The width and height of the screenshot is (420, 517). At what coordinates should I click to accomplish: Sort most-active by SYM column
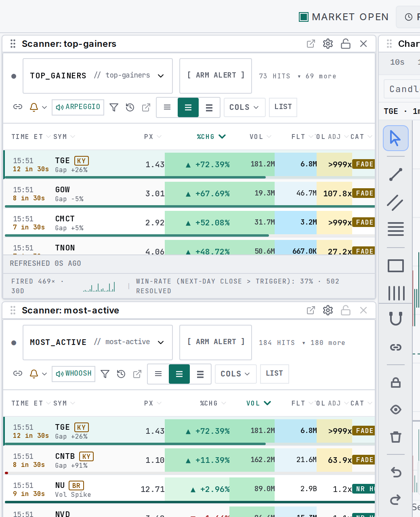(x=64, y=403)
